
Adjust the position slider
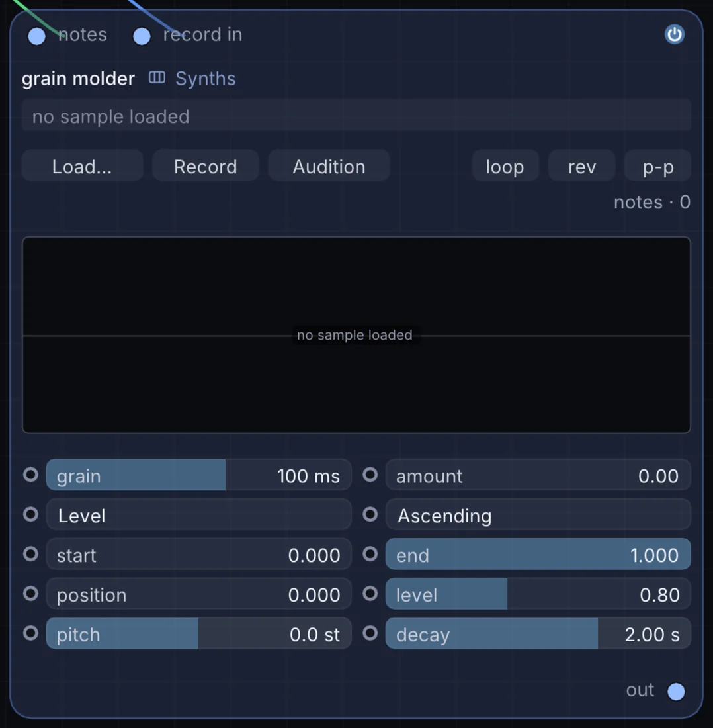(198, 594)
